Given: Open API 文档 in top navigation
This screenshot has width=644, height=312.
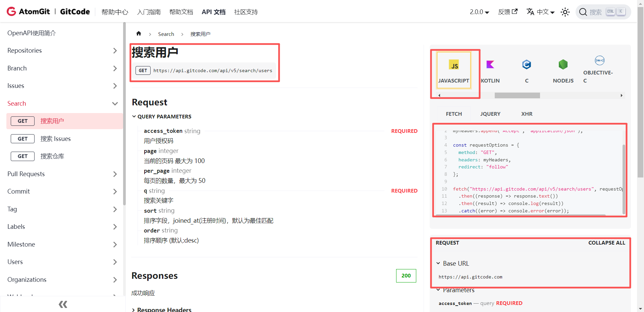Looking at the screenshot, I should (214, 12).
